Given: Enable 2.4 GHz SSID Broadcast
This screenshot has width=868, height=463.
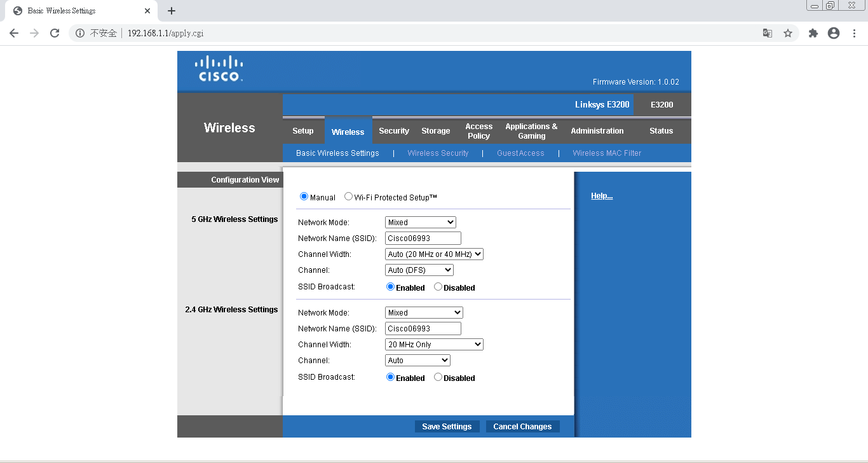Looking at the screenshot, I should pos(391,377).
